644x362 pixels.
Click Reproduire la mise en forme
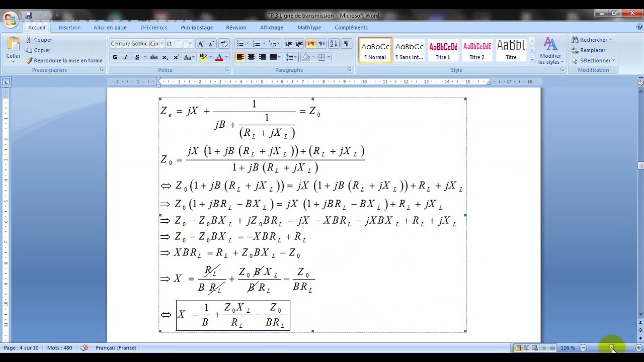(x=64, y=61)
